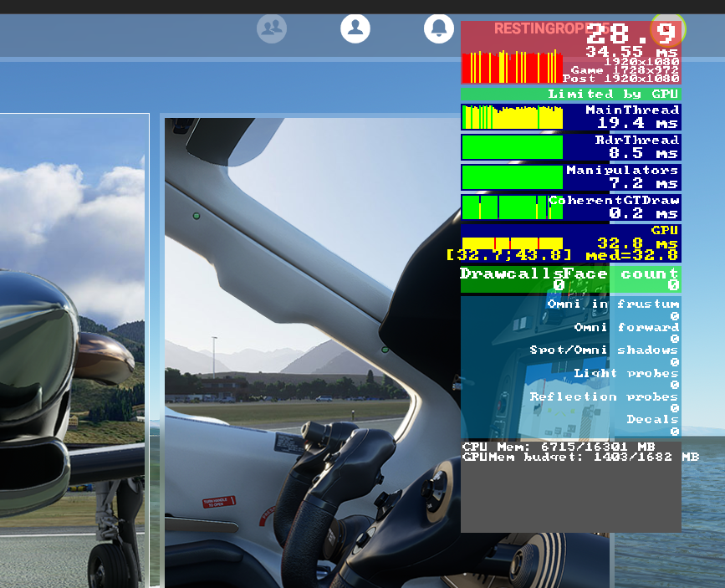Screen dimensions: 725x588
Task: Click the FPS counter value 28.9
Action: point(631,33)
